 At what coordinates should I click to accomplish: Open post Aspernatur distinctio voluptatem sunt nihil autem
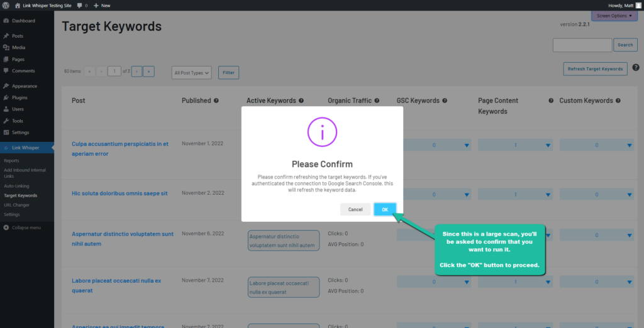[123, 239]
